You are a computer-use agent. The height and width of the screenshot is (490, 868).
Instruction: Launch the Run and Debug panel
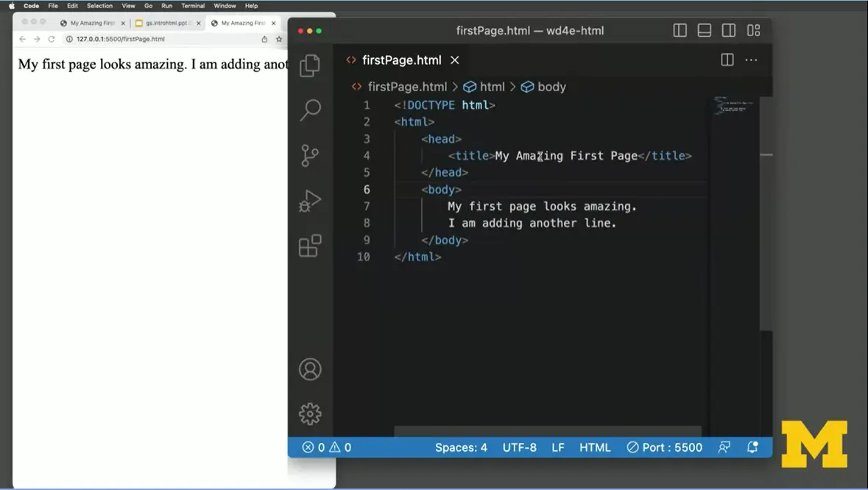pyautogui.click(x=309, y=199)
